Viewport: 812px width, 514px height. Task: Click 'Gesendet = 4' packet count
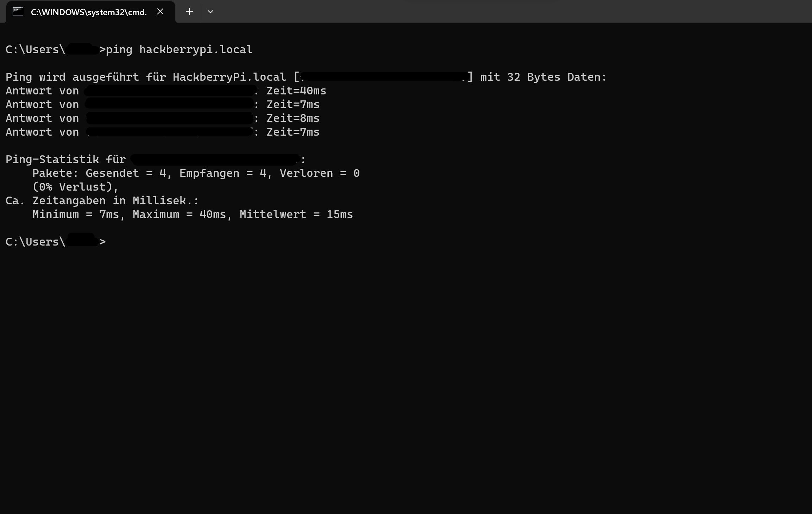click(126, 173)
